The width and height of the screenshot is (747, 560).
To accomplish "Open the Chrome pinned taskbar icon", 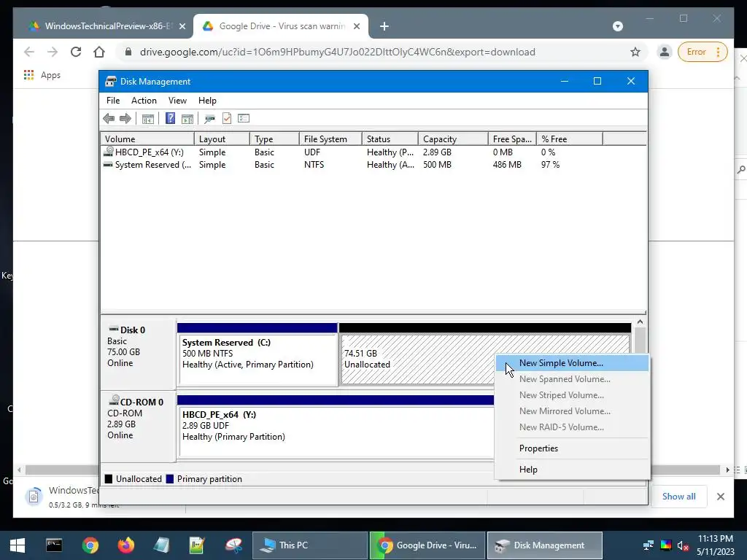I will [90, 545].
